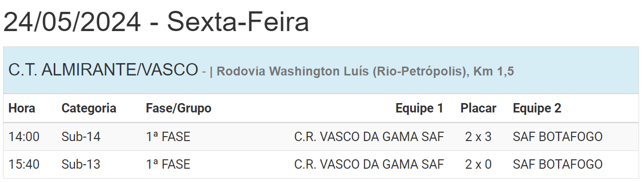Click C.R. VASCO DA GAMA SAF in 15:40 row
Screen dimensions: 644x182
click(x=369, y=164)
